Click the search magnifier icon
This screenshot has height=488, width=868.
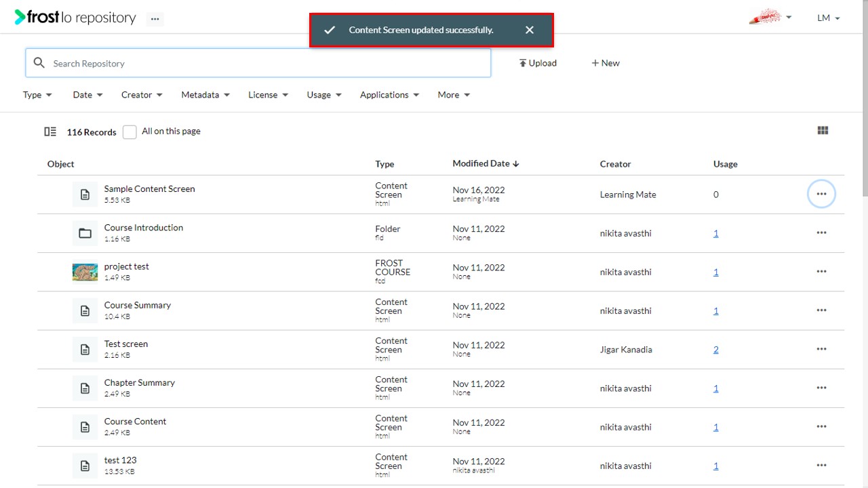(x=39, y=63)
